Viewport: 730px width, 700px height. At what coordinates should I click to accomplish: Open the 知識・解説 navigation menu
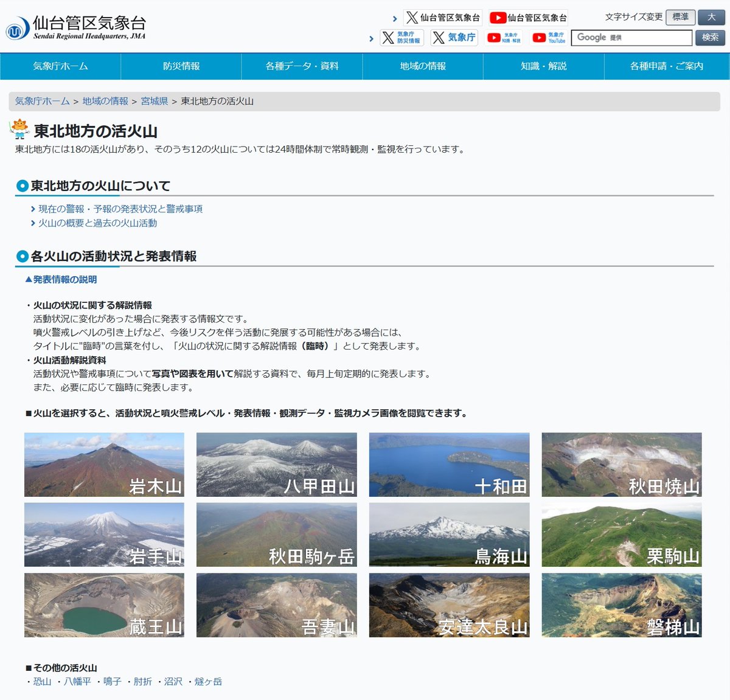(x=543, y=67)
